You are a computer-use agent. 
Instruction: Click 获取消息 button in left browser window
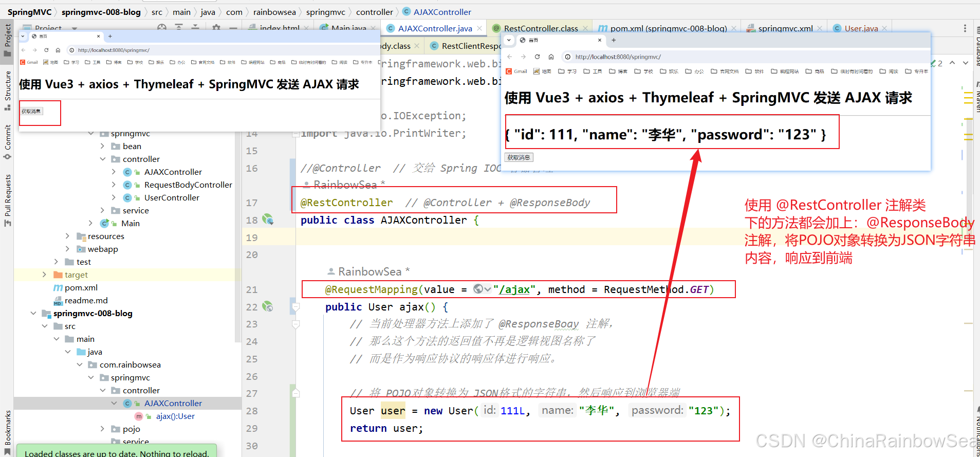tap(31, 111)
